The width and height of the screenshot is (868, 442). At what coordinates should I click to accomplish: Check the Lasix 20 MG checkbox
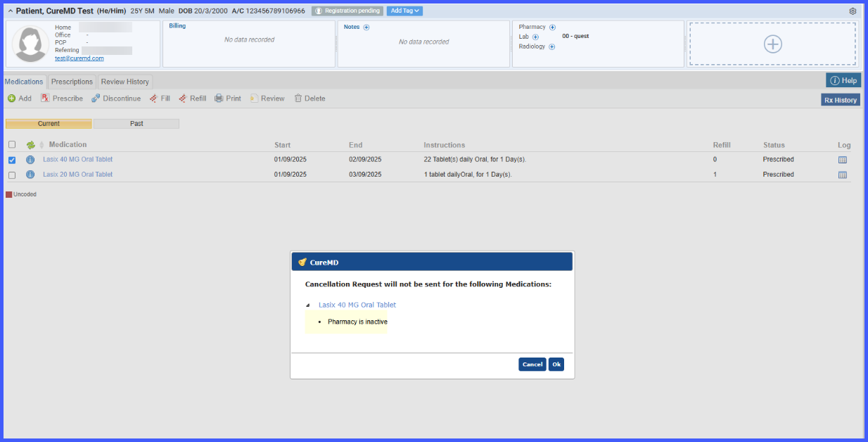[12, 175]
